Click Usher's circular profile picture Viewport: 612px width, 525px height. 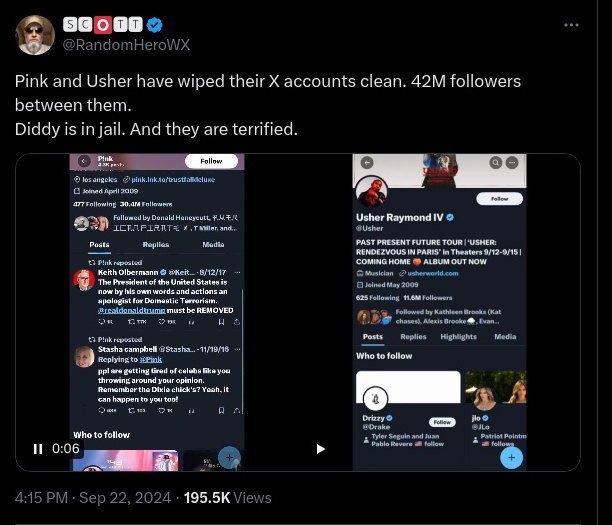pos(372,192)
